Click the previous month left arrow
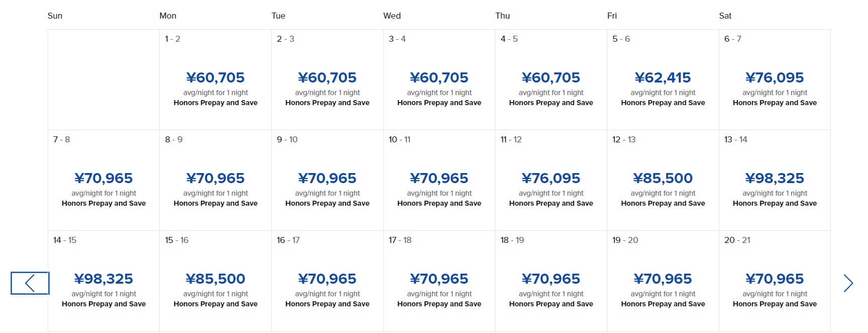This screenshot has height=333, width=868. tap(30, 283)
